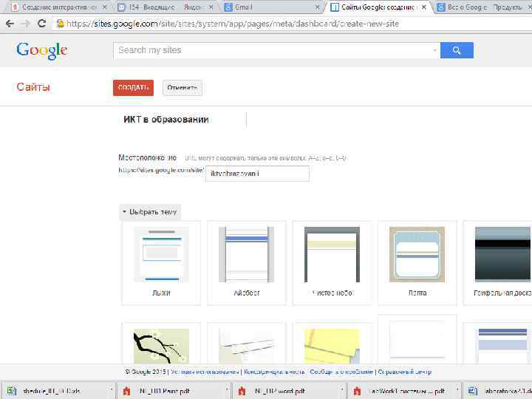532x399 pixels.
Task: Open the LabWork1 pdf download menu arrow
Action: click(x=457, y=389)
